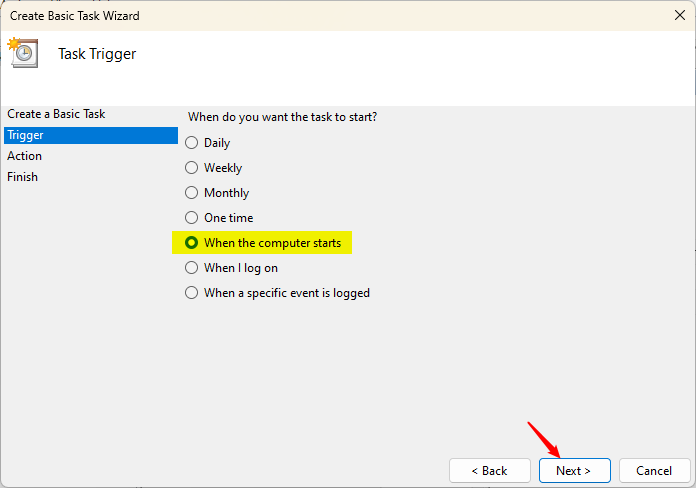The image size is (696, 488).
Task: Click the Next button
Action: (x=574, y=471)
